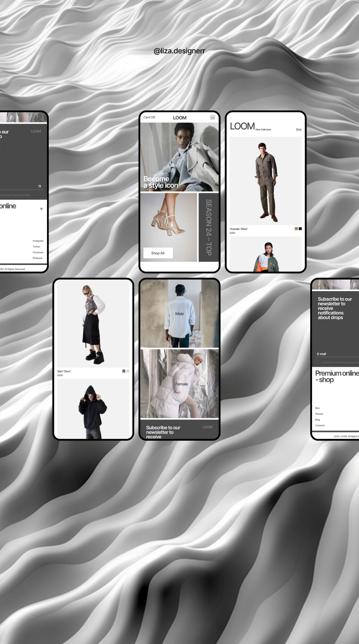Open the hamburger menu on the LOOM home screen
The width and height of the screenshot is (359, 644).
pos(213,117)
